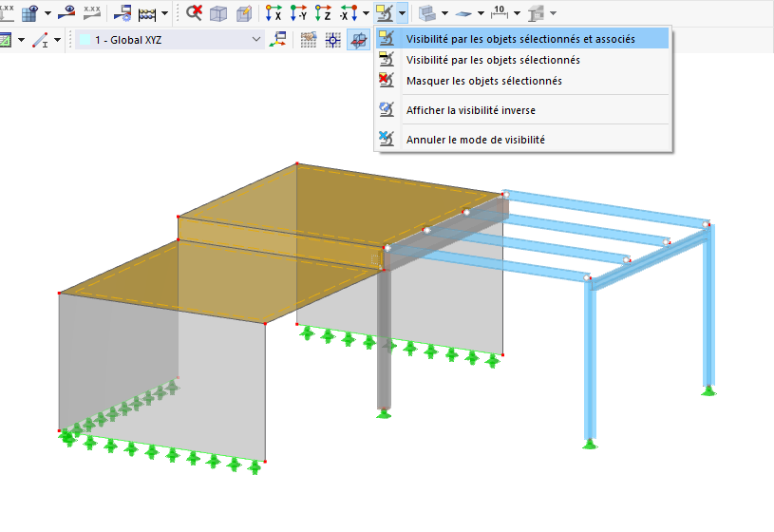The width and height of the screenshot is (774, 532).
Task: Set view in Z direction
Action: [323, 13]
